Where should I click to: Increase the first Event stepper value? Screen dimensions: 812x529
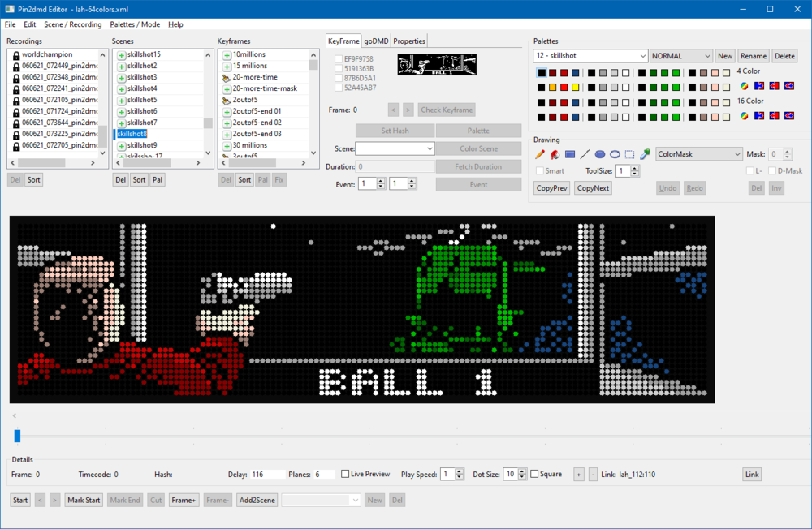click(x=381, y=181)
